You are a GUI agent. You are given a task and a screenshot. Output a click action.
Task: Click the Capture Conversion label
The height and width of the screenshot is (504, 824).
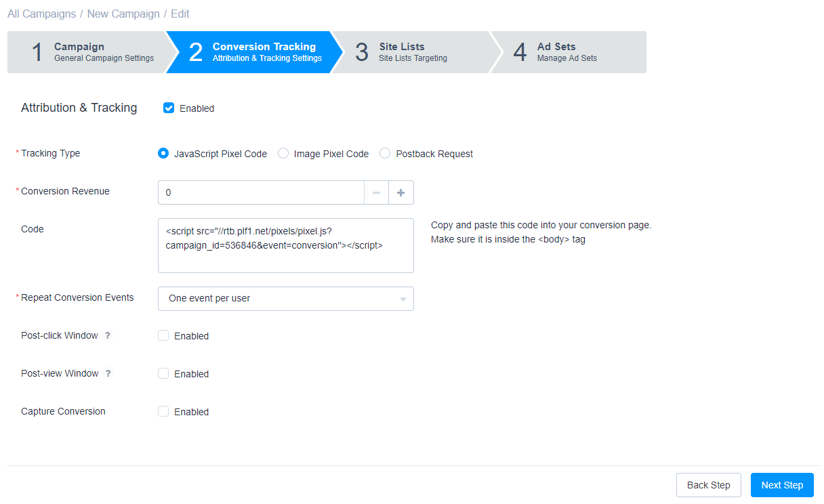63,411
